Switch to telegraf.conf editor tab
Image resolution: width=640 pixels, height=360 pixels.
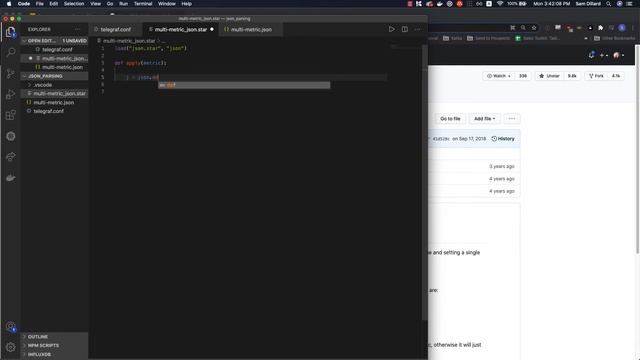pyautogui.click(x=116, y=29)
